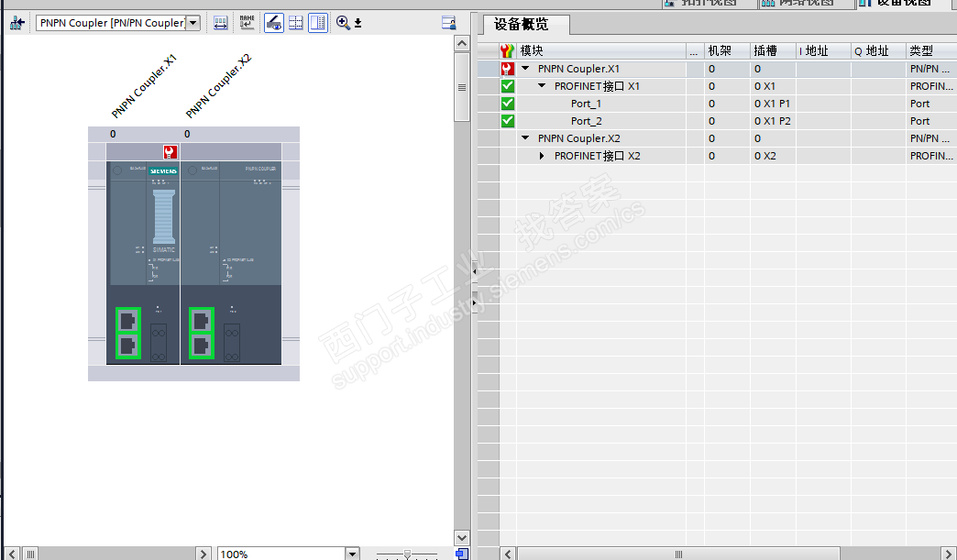957x560 pixels.
Task: Select the top green RJ45 port on X1
Action: [128, 320]
